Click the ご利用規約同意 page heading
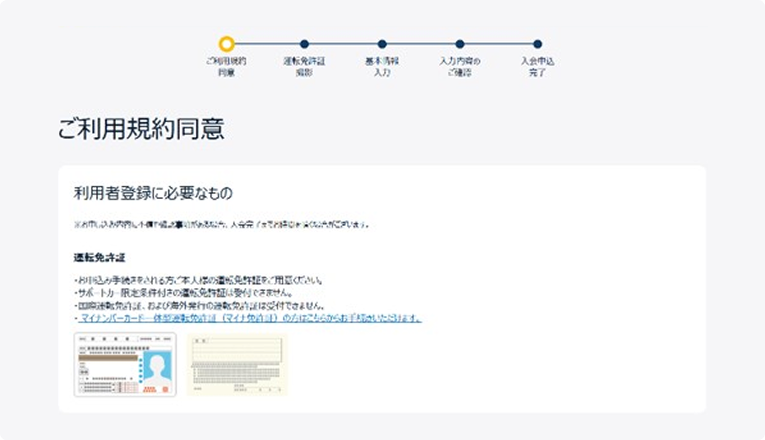765x440 pixels. pyautogui.click(x=141, y=129)
